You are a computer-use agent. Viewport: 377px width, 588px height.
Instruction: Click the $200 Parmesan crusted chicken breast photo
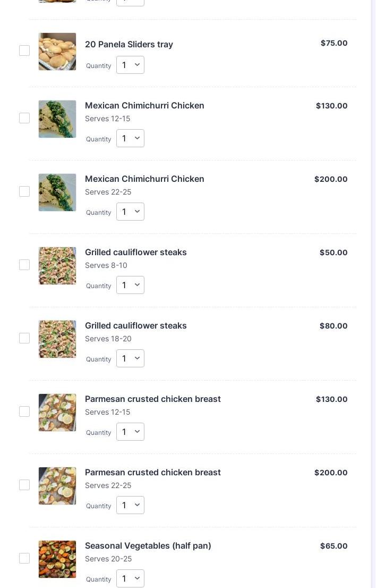57,486
